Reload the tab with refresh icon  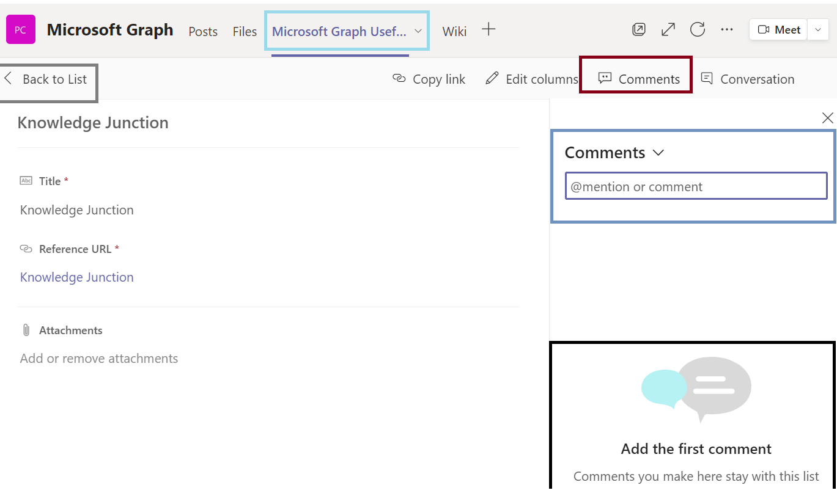click(x=698, y=29)
